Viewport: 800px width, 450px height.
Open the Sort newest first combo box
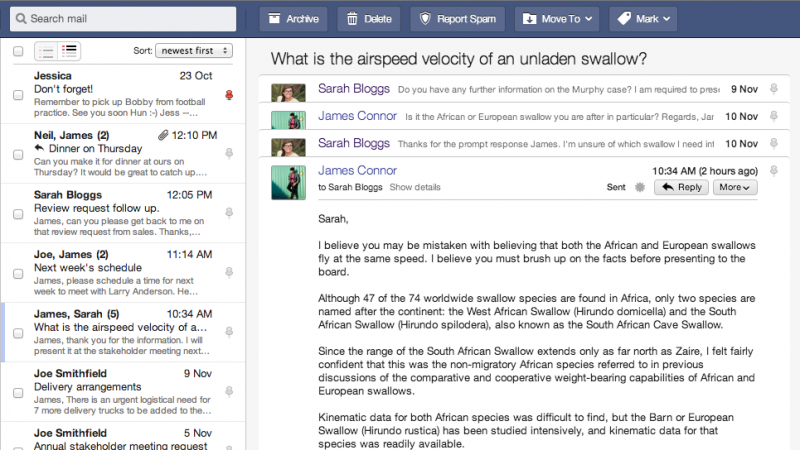(194, 51)
